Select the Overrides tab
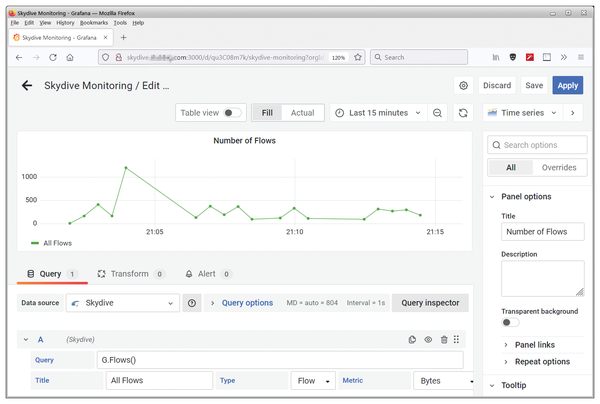 (559, 168)
